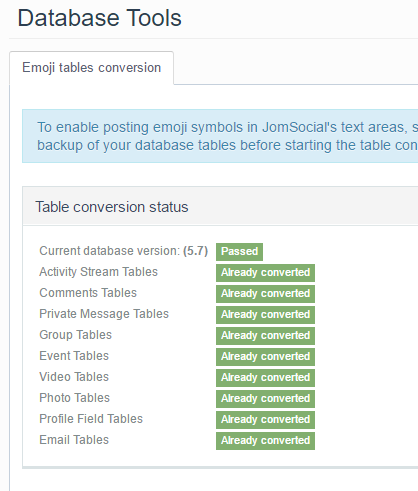418x491 pixels.
Task: Click Already converted badge for Event Tables
Action: 265,357
